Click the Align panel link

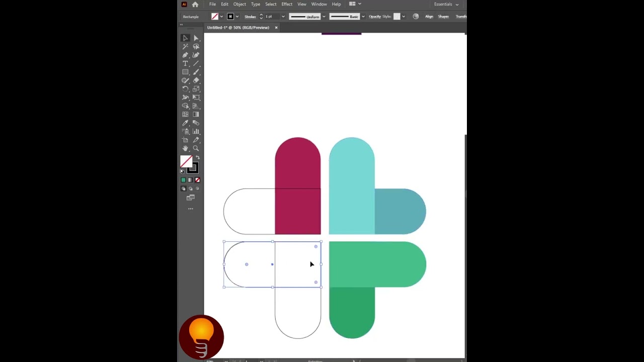429,17
